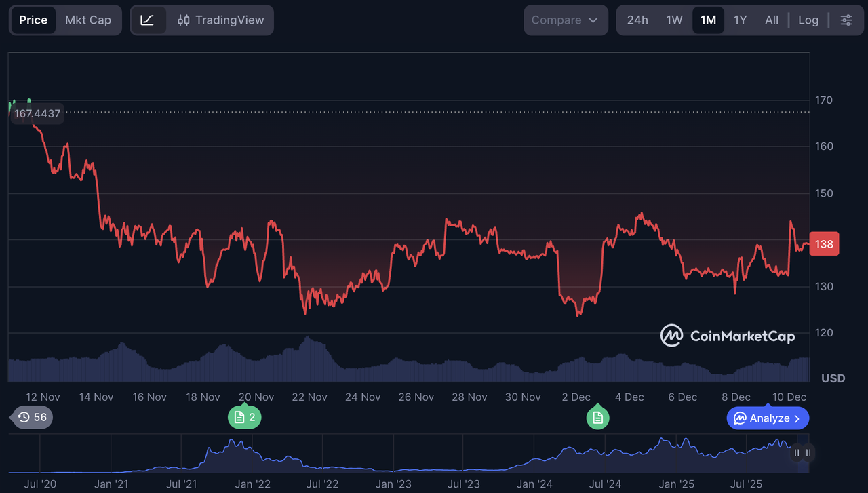Open the news document marker near 2 Dec
The width and height of the screenshot is (868, 493).
coord(597,418)
